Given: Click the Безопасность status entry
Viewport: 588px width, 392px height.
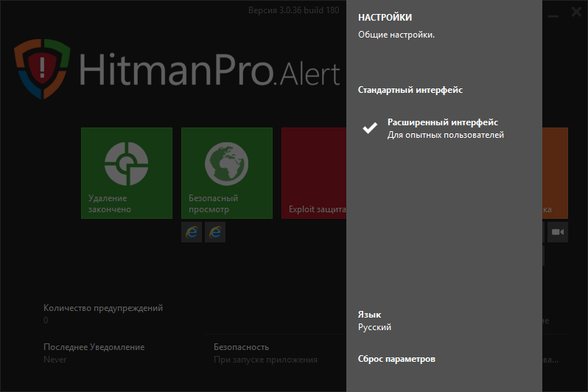Looking at the screenshot, I should point(241,347).
